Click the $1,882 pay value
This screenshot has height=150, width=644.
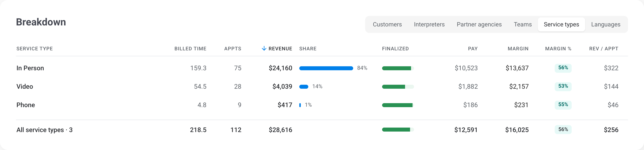pos(468,87)
